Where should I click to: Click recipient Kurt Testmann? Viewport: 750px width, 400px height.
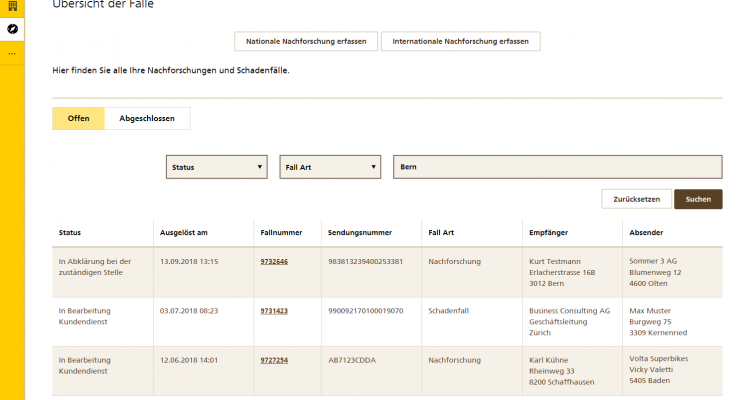pos(555,261)
